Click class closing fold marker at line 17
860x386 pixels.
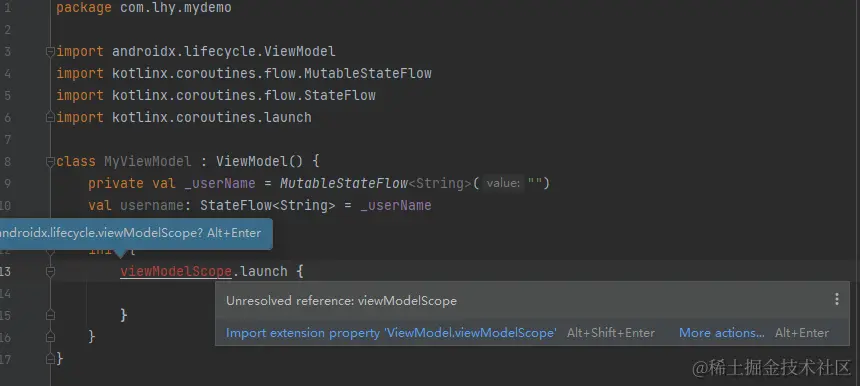pos(50,359)
